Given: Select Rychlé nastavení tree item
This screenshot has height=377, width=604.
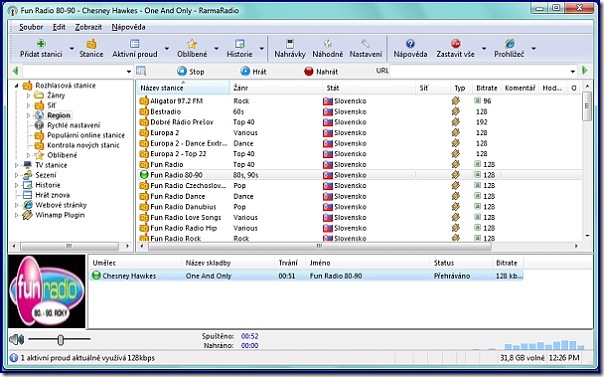Looking at the screenshot, I should 73,125.
